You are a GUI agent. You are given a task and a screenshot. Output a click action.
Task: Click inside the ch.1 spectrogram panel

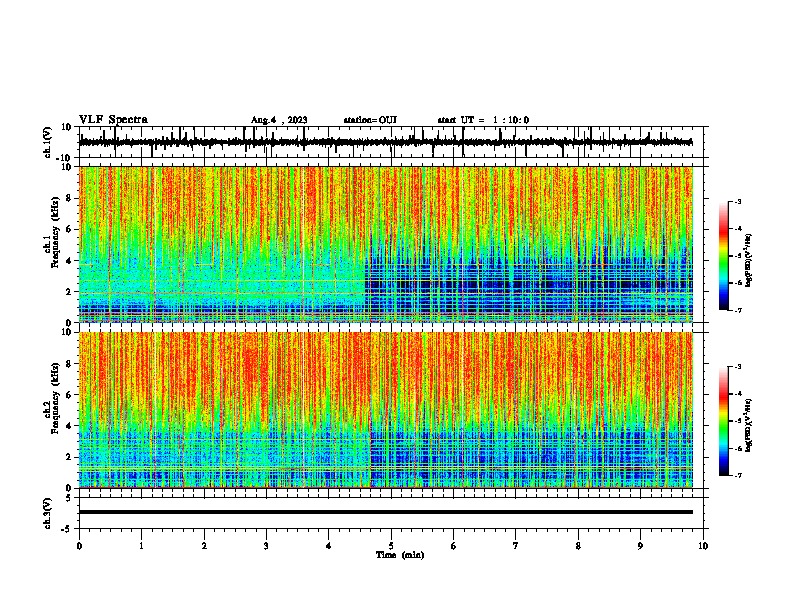coord(386,244)
